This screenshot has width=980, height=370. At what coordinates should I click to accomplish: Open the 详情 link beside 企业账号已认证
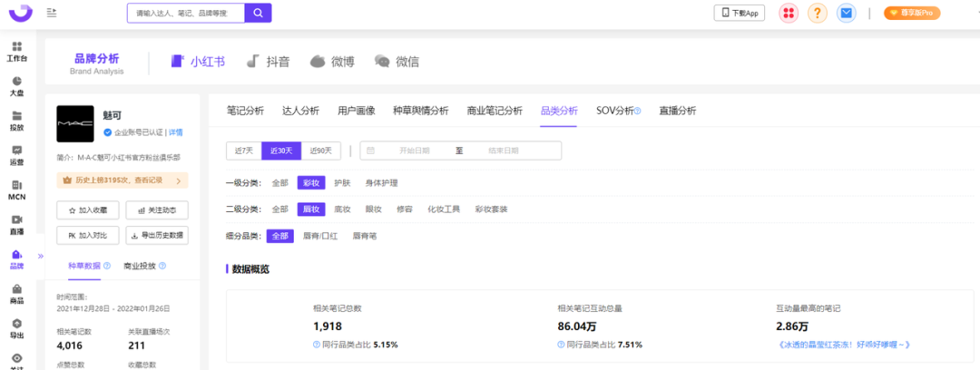(176, 132)
